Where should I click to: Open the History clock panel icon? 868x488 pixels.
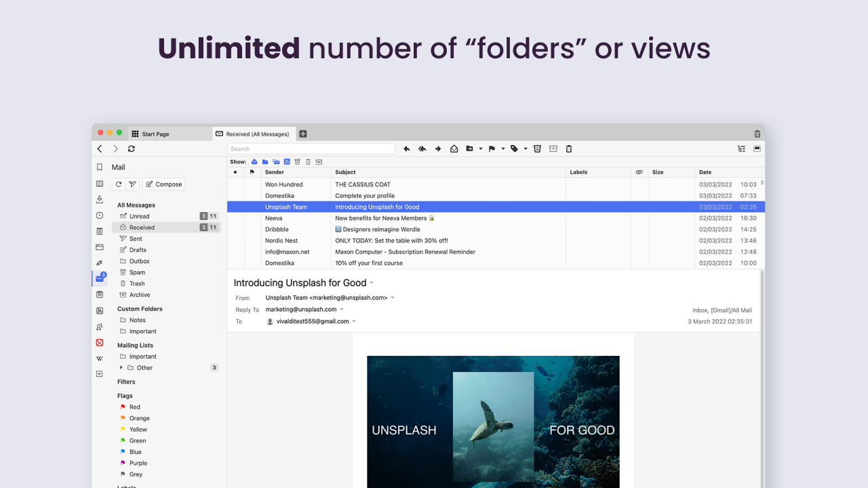coord(100,215)
